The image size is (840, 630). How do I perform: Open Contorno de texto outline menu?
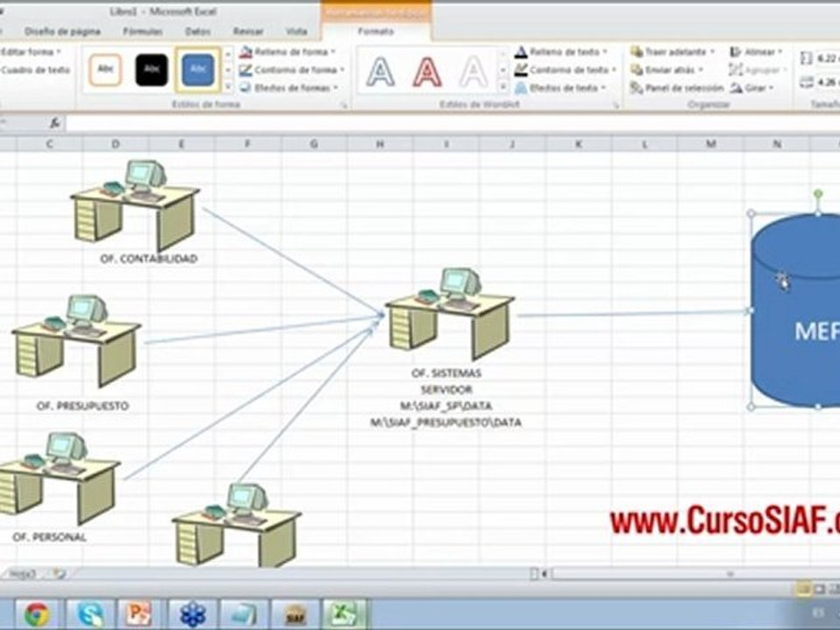pyautogui.click(x=565, y=70)
